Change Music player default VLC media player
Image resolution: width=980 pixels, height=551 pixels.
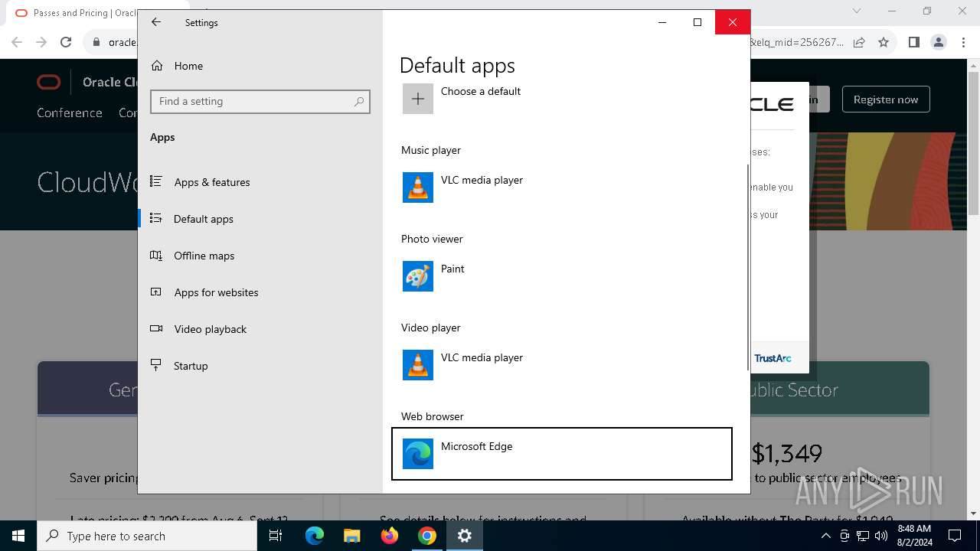(x=562, y=187)
